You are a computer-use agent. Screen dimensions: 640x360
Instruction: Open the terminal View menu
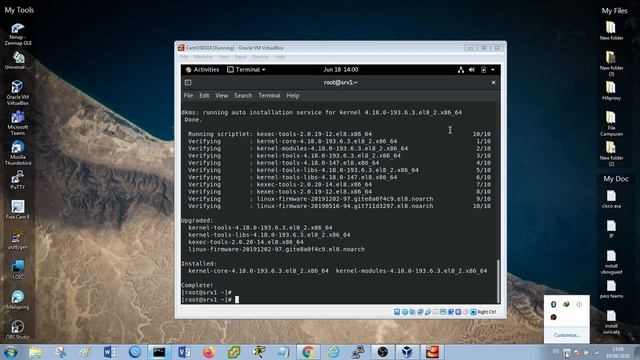222,96
